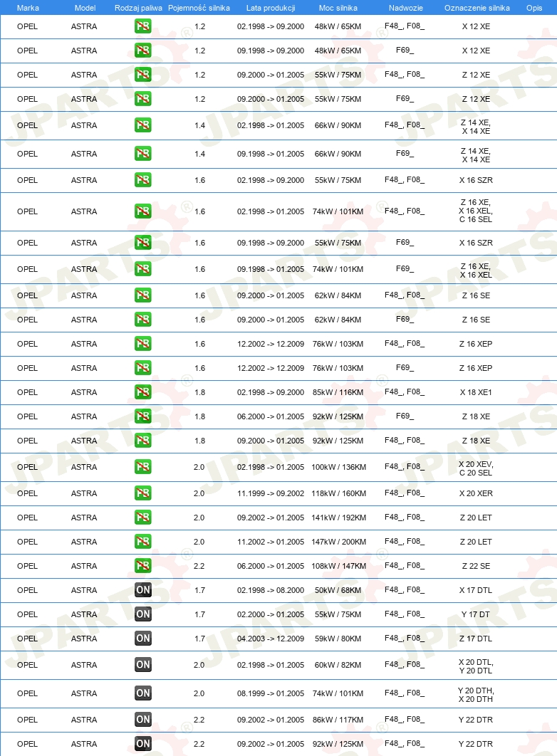Image resolution: width=557 pixels, height=756 pixels.
Task: Click the petrol icon in the Z 18 XE F48_ row
Action: click(142, 440)
